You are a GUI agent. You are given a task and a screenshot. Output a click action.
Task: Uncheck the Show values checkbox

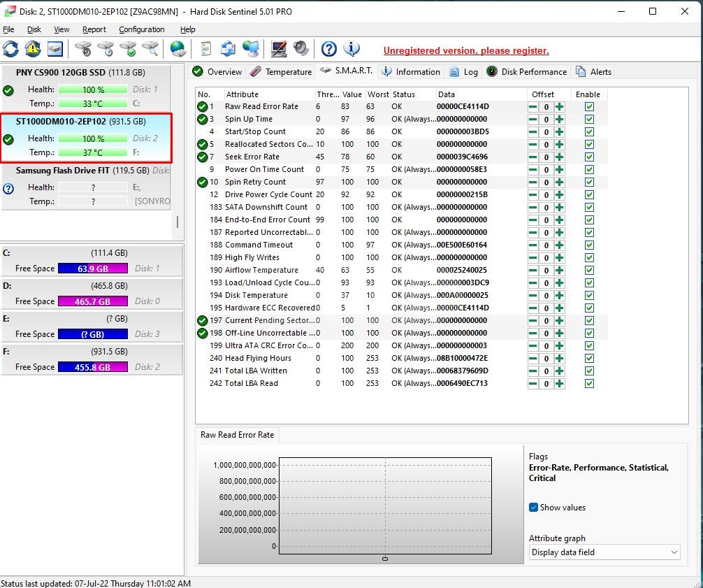533,508
